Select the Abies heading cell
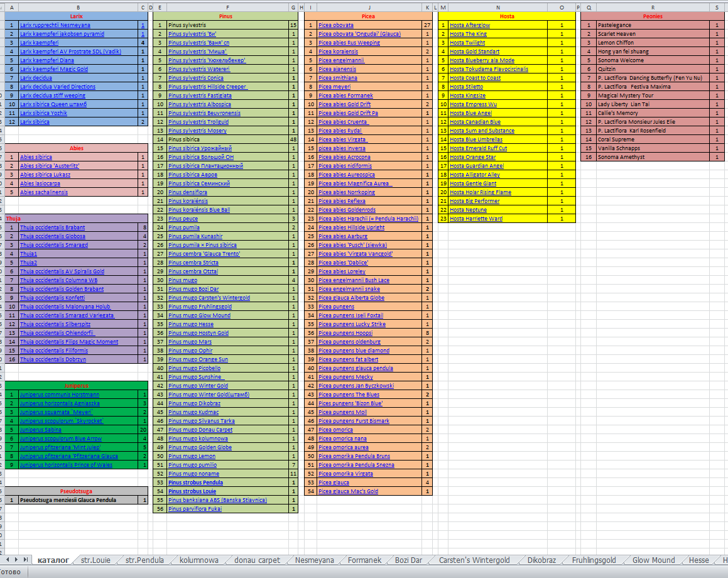The image size is (728, 578). click(x=76, y=148)
